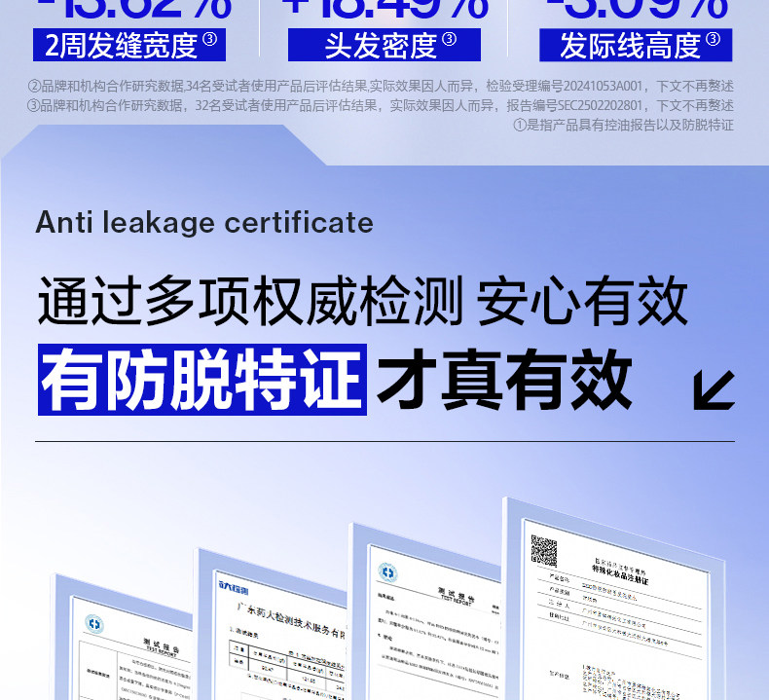
Task: Click the 安心有效 text
Action: point(582,300)
